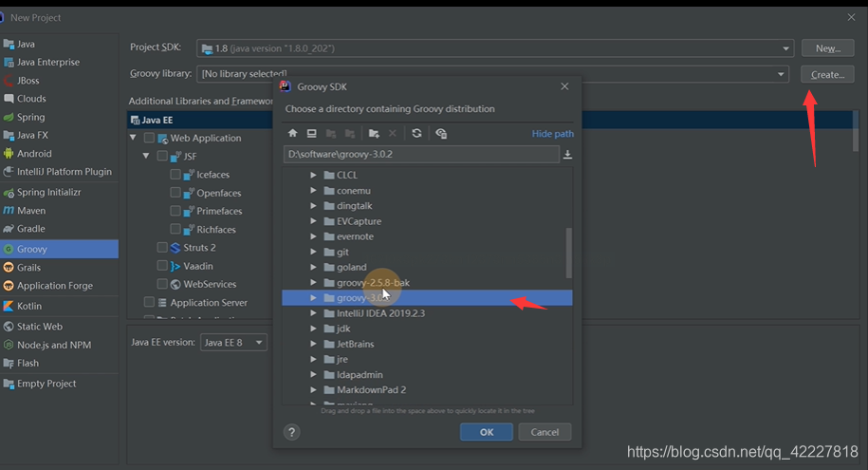Expand the CLCL folder
The image size is (868, 470).
pyautogui.click(x=313, y=175)
